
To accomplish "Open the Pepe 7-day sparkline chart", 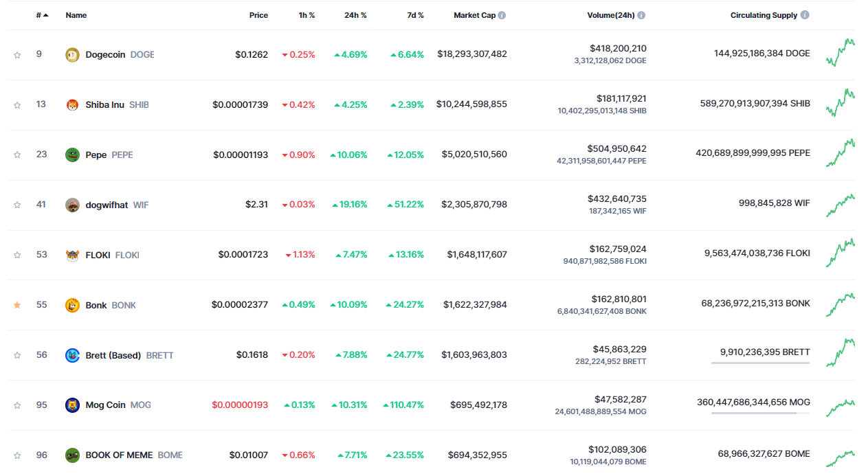I will click(840, 154).
